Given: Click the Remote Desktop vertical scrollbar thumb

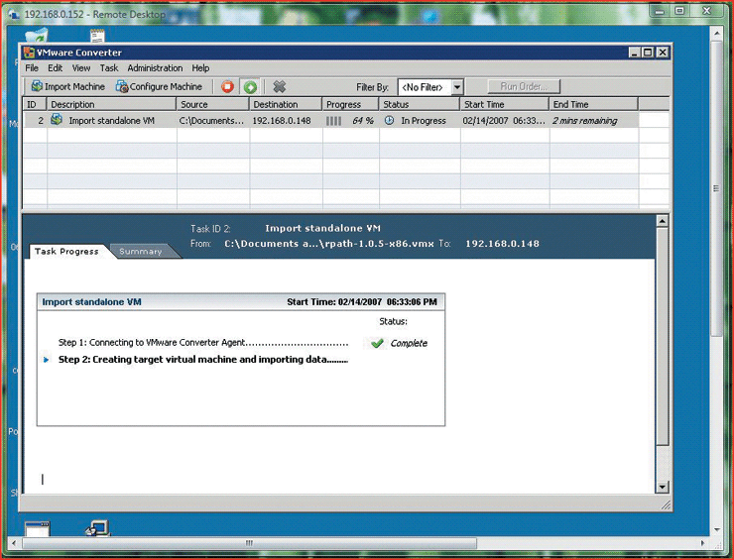Looking at the screenshot, I should coord(716,187).
